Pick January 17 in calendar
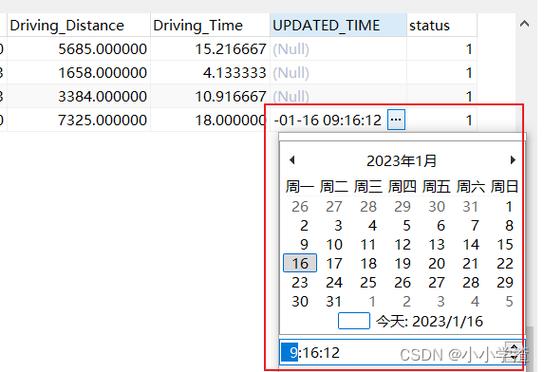 tap(334, 263)
